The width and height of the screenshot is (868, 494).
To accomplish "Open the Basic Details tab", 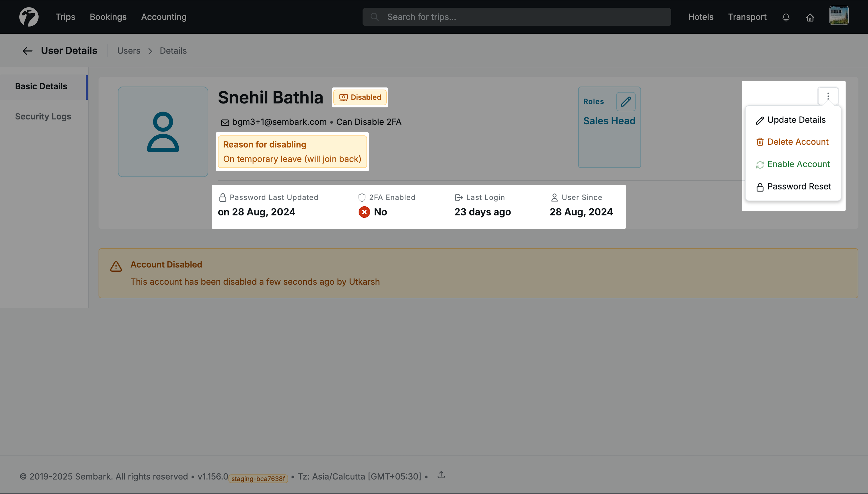I will [41, 87].
